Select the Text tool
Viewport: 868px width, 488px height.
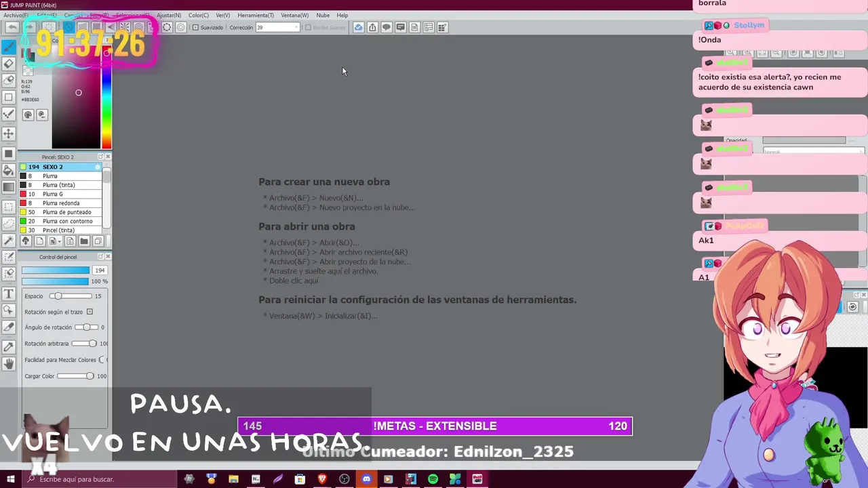8,293
